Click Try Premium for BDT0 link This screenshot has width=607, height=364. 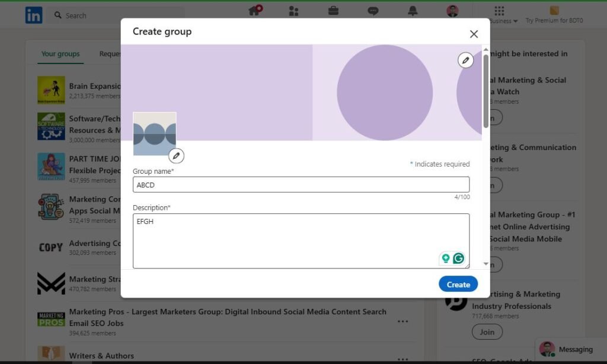554,20
